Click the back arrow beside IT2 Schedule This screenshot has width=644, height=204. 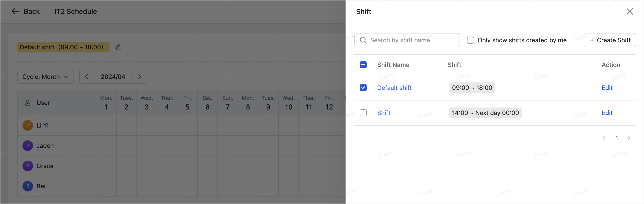click(x=15, y=11)
